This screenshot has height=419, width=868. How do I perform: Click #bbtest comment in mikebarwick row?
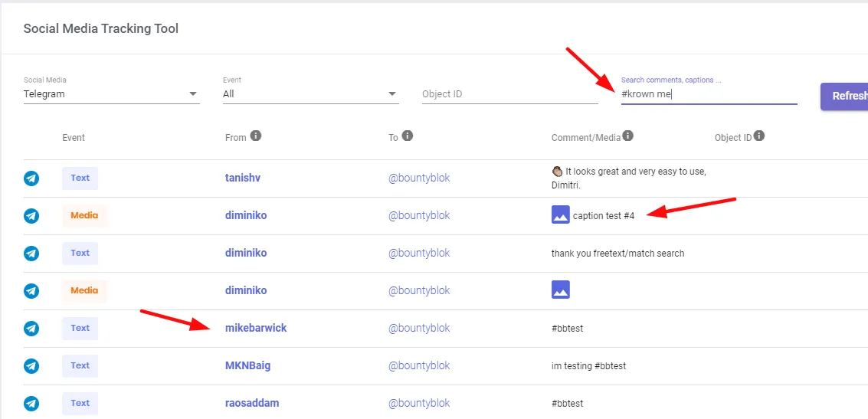point(568,328)
